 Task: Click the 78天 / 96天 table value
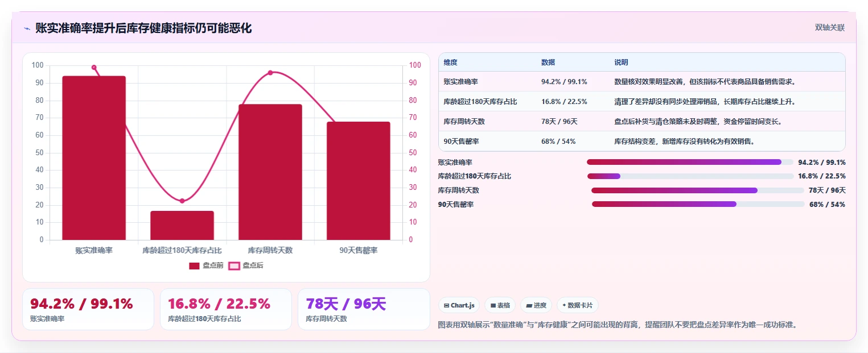coord(560,122)
